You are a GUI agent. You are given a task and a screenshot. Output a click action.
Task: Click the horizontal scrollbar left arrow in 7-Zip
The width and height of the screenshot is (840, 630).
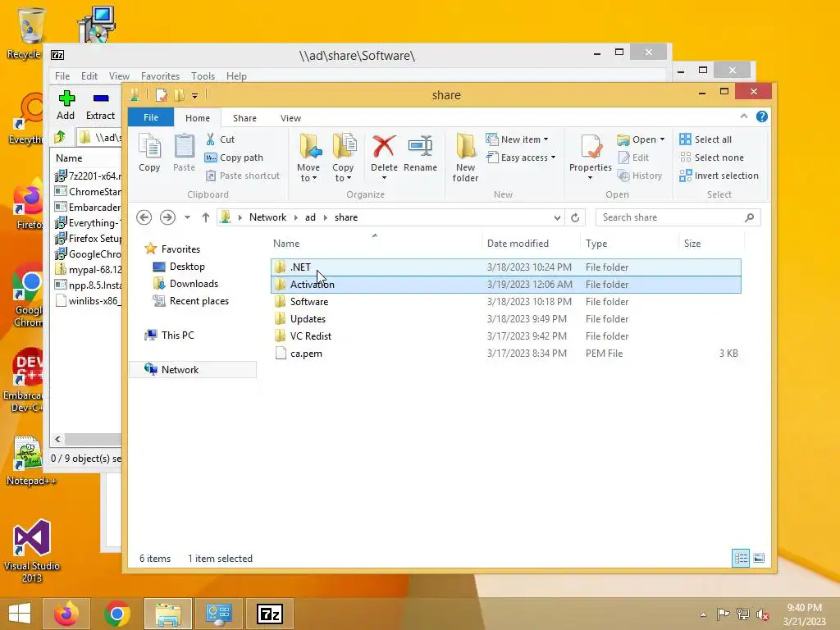click(58, 440)
